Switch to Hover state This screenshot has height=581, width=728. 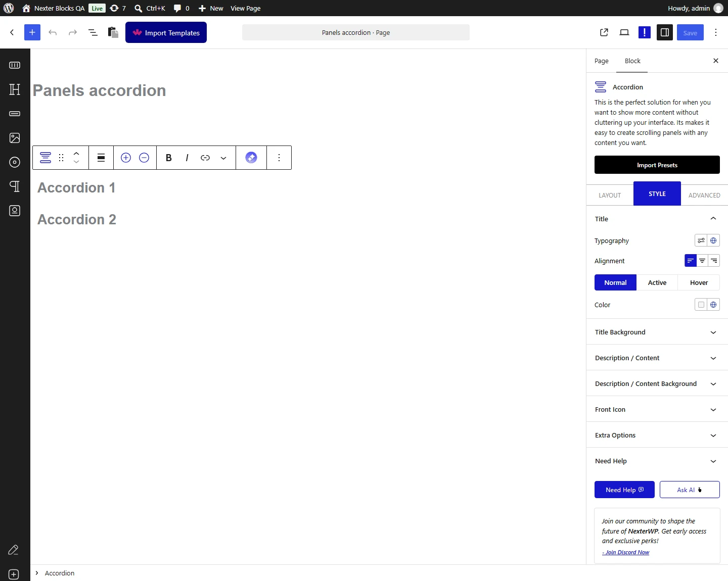(699, 282)
